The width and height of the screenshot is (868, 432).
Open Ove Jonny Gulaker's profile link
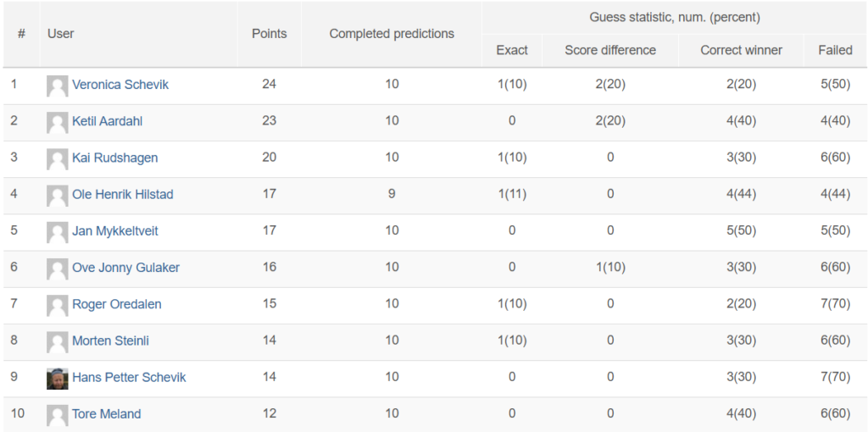tap(125, 268)
